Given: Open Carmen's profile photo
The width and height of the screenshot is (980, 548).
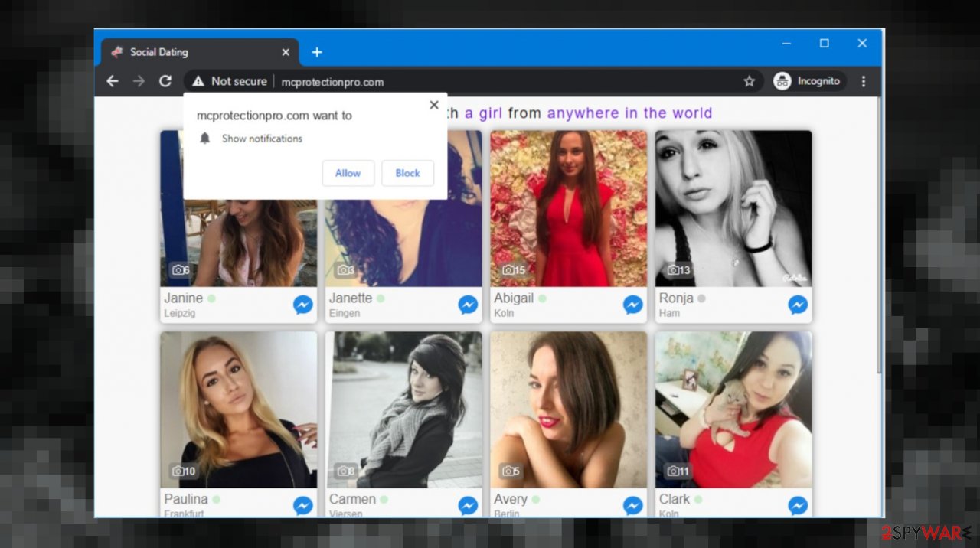Looking at the screenshot, I should point(403,409).
